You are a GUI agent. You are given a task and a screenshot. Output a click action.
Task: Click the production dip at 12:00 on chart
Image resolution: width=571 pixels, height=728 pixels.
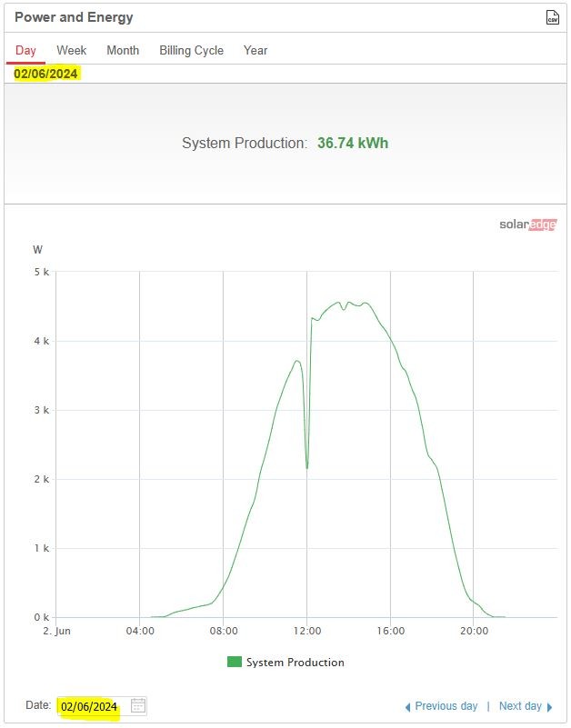click(x=307, y=467)
